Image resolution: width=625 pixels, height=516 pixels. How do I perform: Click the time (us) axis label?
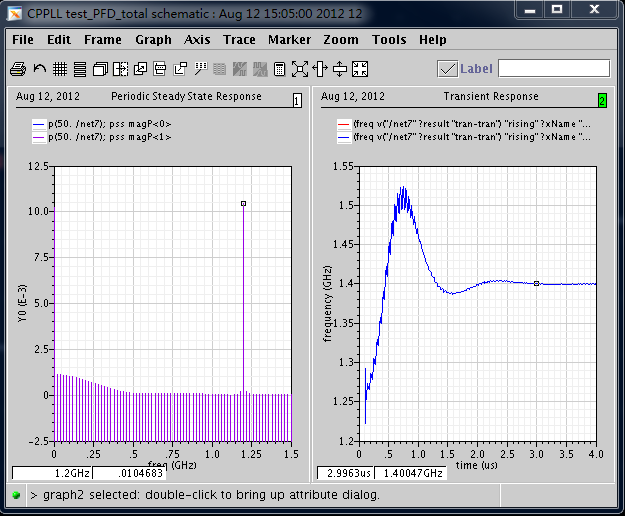[x=477, y=465]
